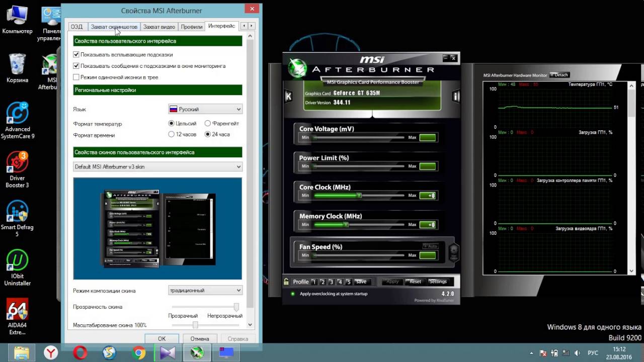The width and height of the screenshot is (644, 362).
Task: Disable 'Показывать всплывающие подсказки' checkbox
Action: coord(76,54)
